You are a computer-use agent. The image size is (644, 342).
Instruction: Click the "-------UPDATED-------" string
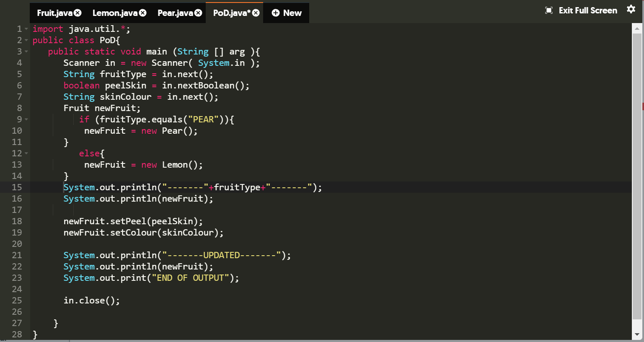click(221, 255)
